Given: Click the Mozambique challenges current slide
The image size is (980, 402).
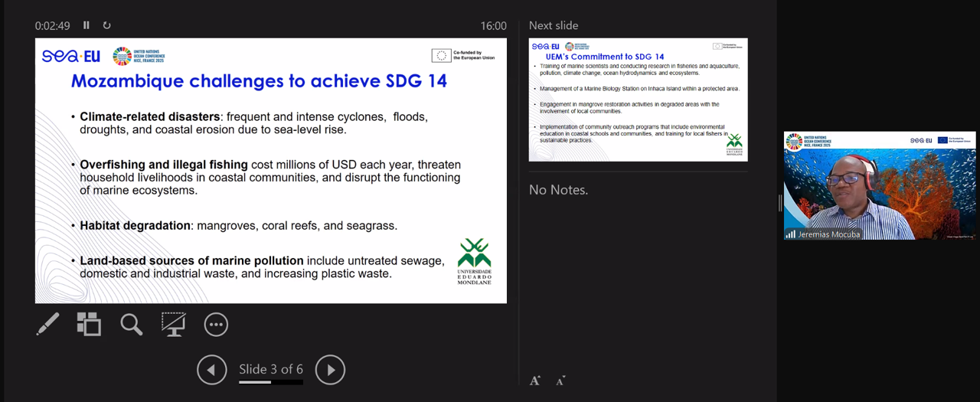Looking at the screenshot, I should [270, 171].
